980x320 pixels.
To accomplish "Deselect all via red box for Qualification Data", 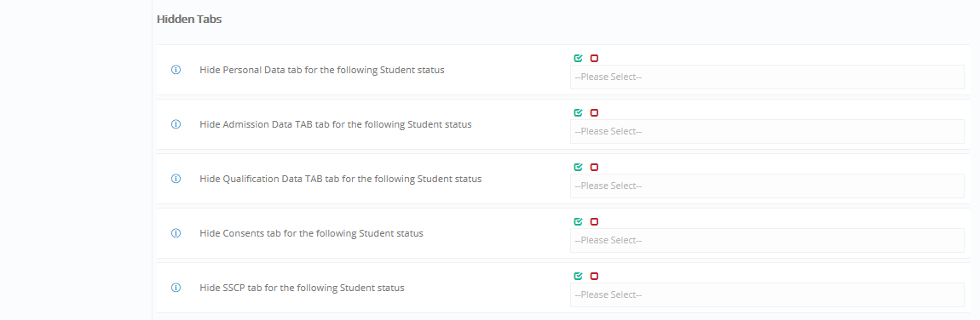I will point(594,167).
